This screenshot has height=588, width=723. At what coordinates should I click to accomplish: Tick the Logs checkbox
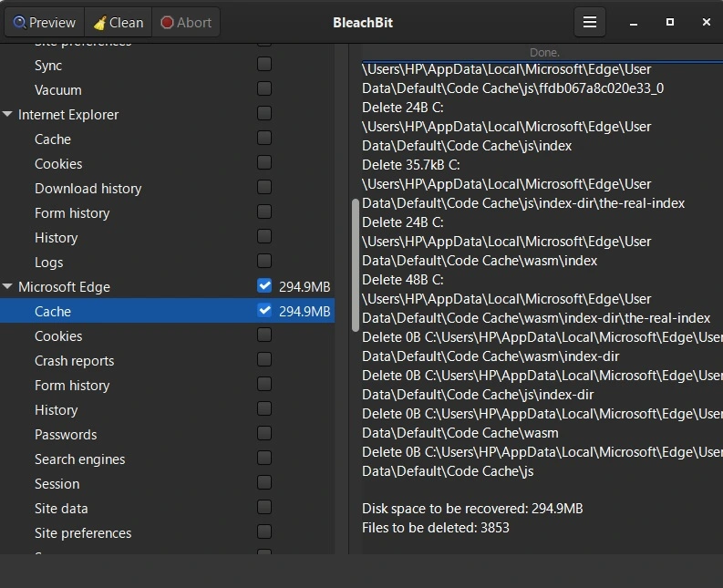point(264,261)
